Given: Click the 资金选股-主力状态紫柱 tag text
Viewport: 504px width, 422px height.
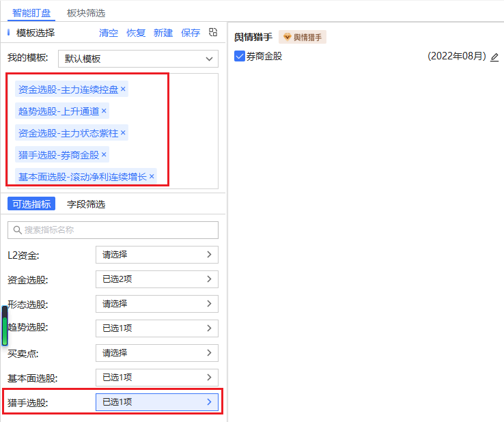Looking at the screenshot, I should click(68, 133).
